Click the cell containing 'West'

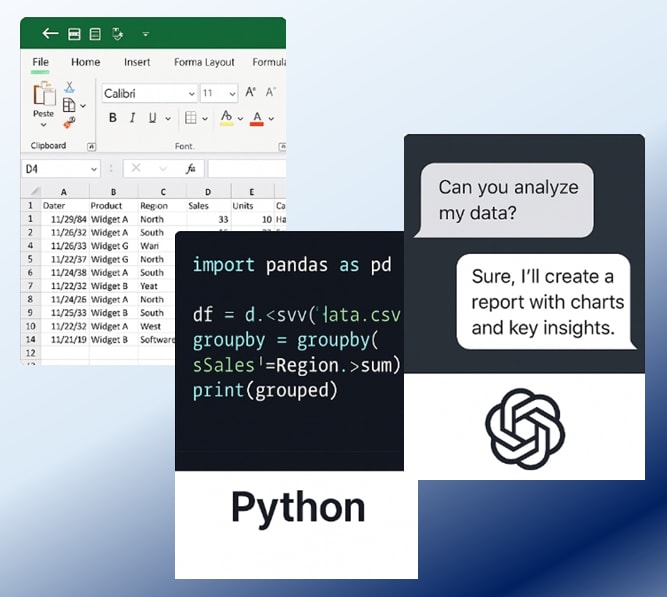click(157, 326)
